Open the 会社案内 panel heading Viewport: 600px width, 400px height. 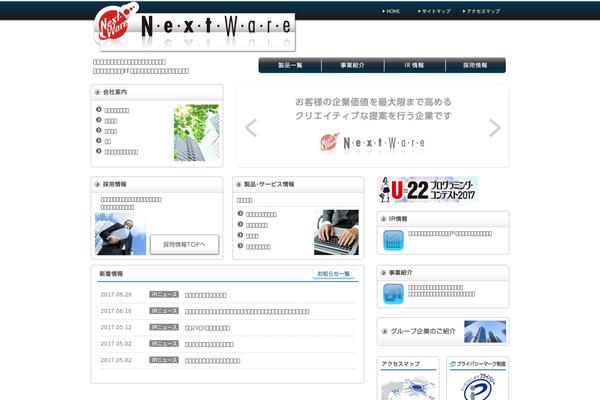(115, 92)
